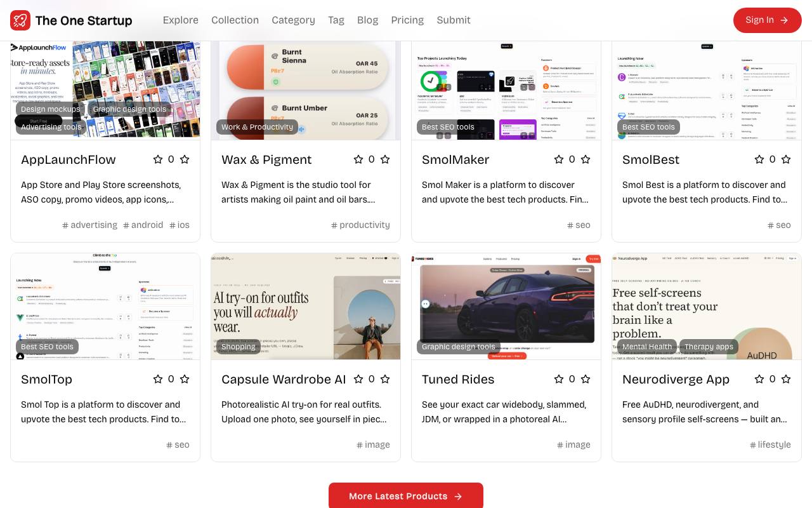Open the Collection nav item
812x508 pixels.
click(235, 20)
